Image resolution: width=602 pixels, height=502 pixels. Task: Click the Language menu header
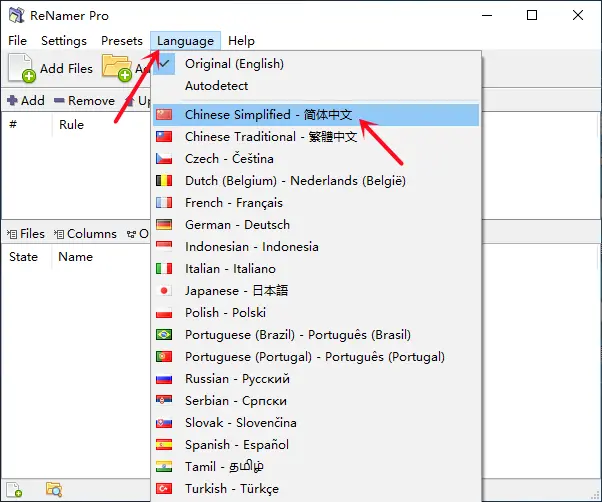[x=185, y=41]
